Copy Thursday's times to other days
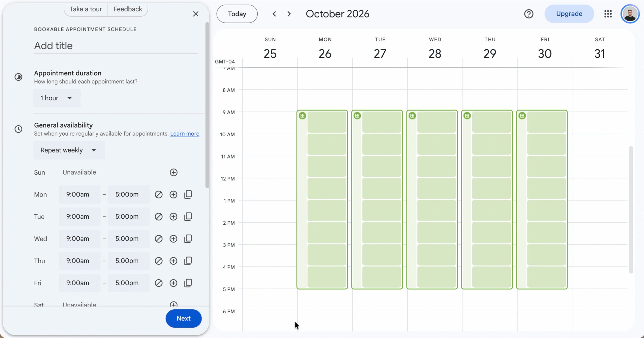644x338 pixels. [188, 261]
